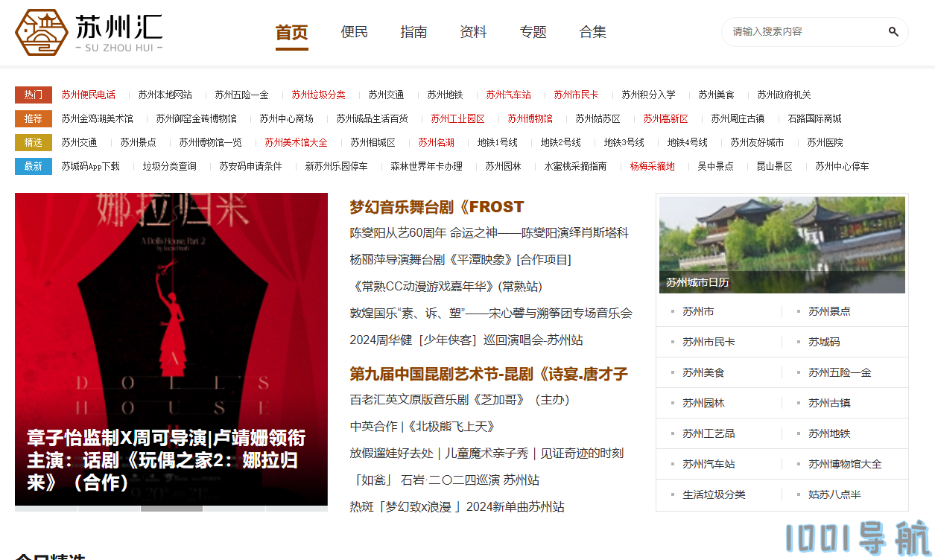Click the red 热门 category tag
This screenshot has height=560, width=935.
point(34,95)
